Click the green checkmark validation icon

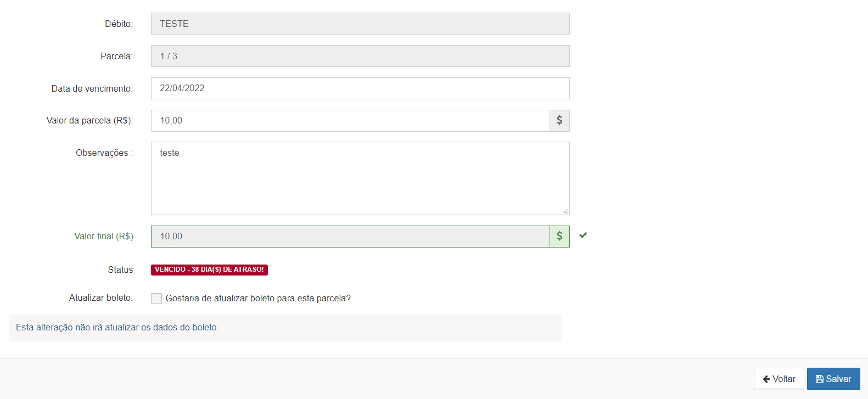(x=583, y=235)
